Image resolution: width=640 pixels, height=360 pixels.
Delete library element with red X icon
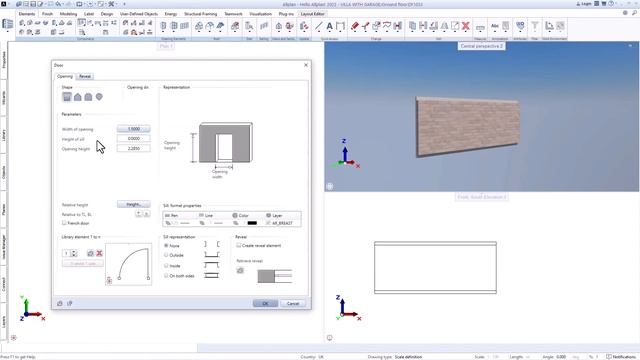pos(99,253)
